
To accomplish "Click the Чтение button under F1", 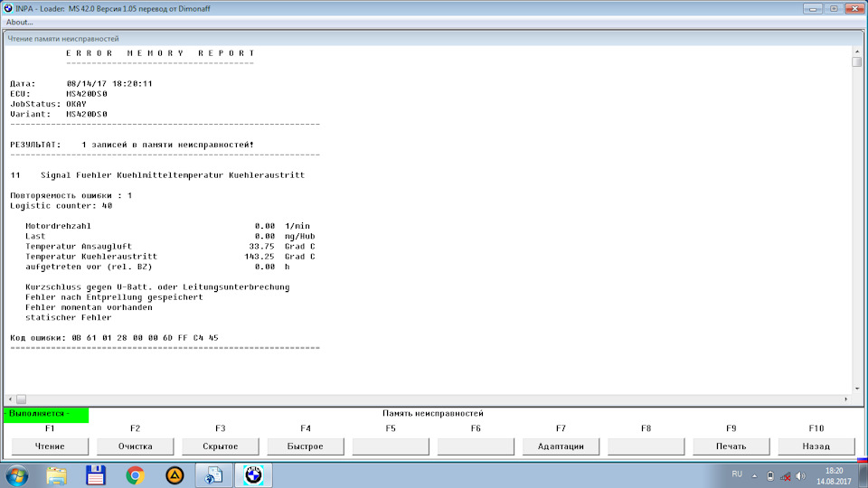I will click(x=50, y=446).
